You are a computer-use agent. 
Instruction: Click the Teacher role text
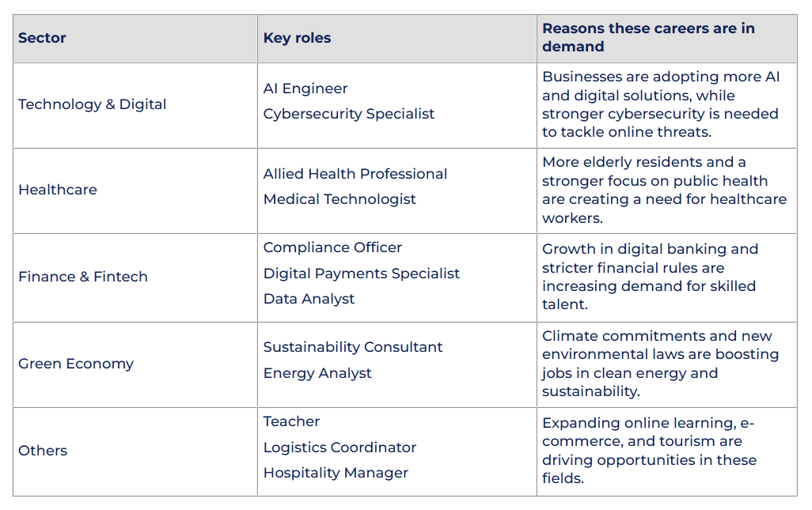click(292, 421)
